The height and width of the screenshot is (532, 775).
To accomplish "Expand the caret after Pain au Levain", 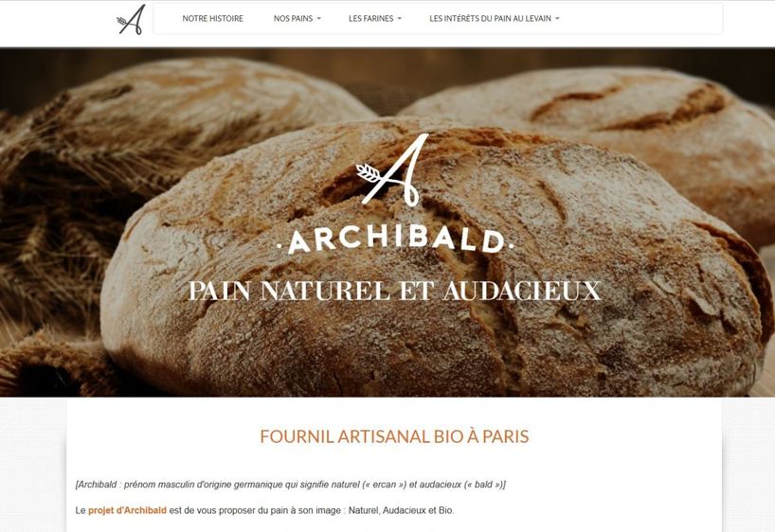I will pyautogui.click(x=557, y=19).
